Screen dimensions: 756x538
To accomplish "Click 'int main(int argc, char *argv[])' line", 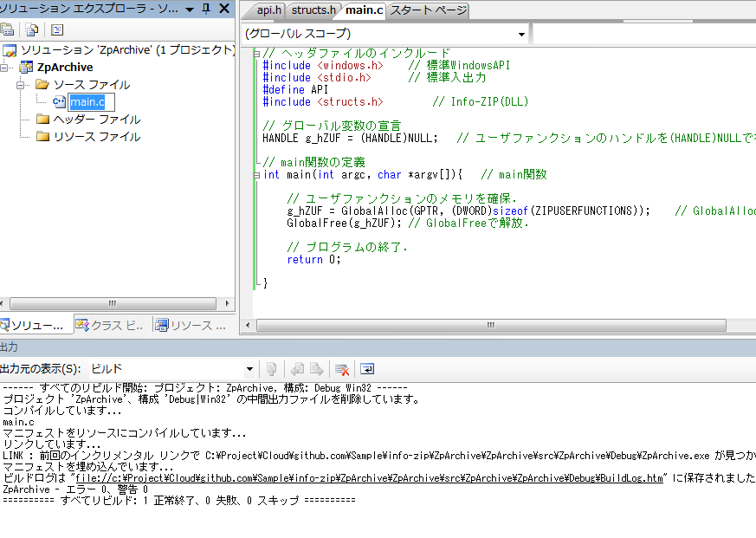I will (363, 174).
